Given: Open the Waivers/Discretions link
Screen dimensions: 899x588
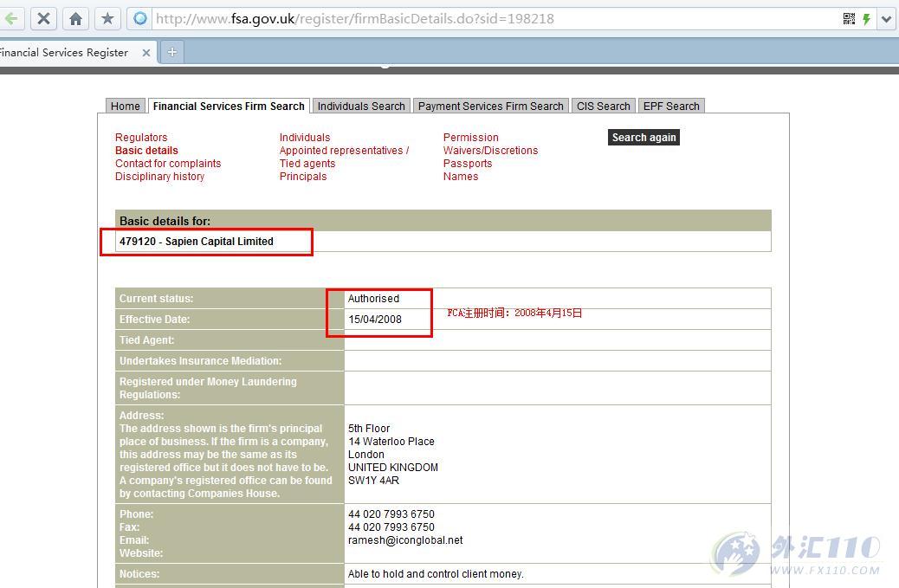Looking at the screenshot, I should 491,150.
